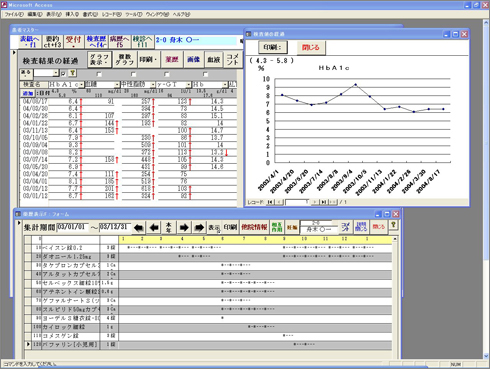
Task: Click the blue tools icon in the medication toolbar
Action: [346, 227]
